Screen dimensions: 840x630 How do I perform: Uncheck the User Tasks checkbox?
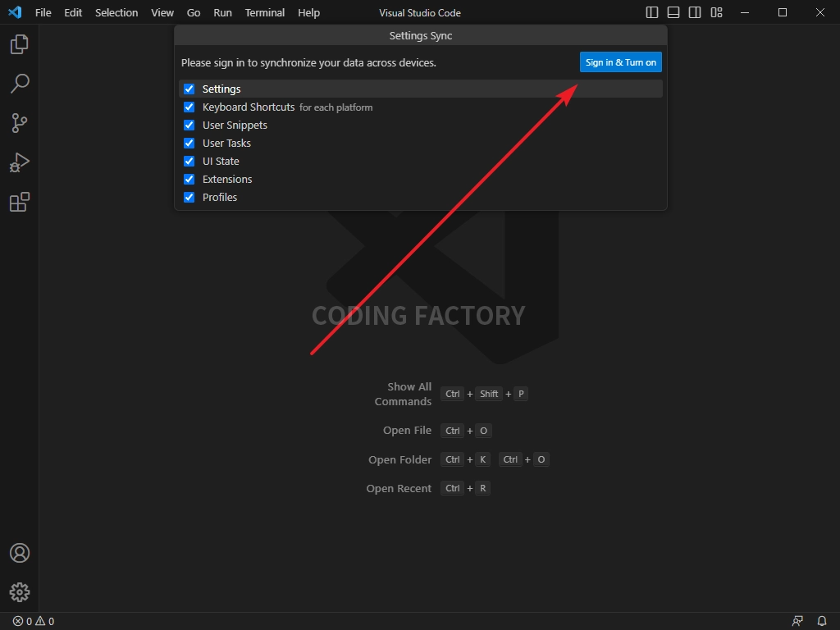pos(189,143)
